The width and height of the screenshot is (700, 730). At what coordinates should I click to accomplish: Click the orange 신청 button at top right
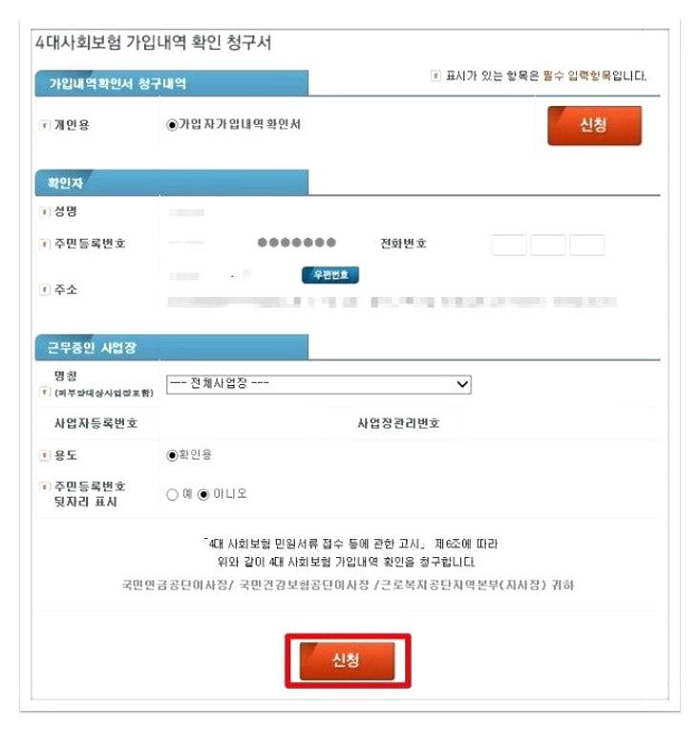point(594,125)
